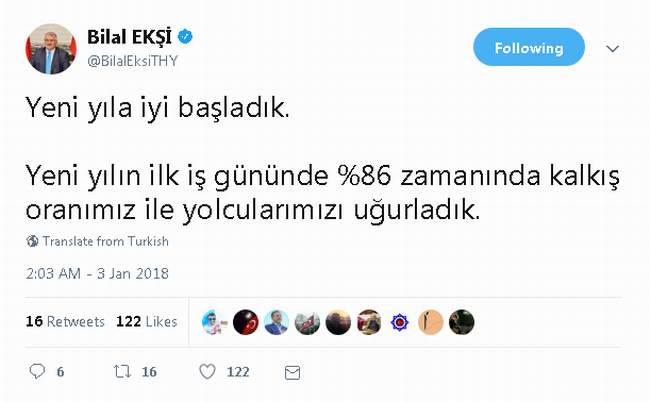The width and height of the screenshot is (650, 402).
Task: View the 16 Retweets list
Action: point(65,322)
